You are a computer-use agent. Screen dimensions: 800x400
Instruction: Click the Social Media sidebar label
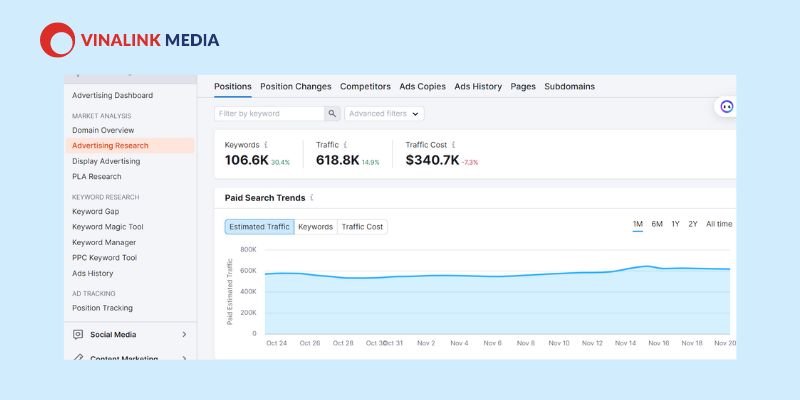113,335
